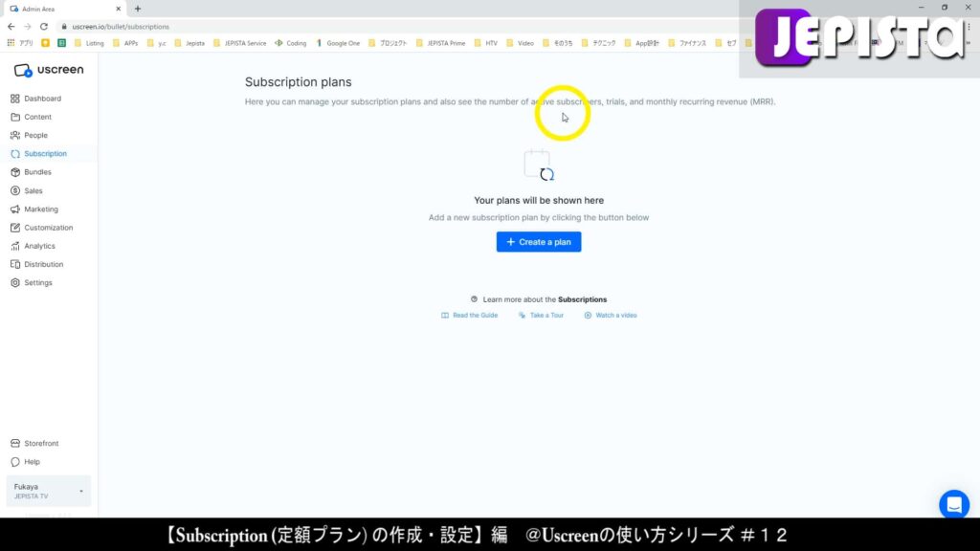This screenshot has width=980, height=551.
Task: Open Marketing section label
Action: pos(41,209)
